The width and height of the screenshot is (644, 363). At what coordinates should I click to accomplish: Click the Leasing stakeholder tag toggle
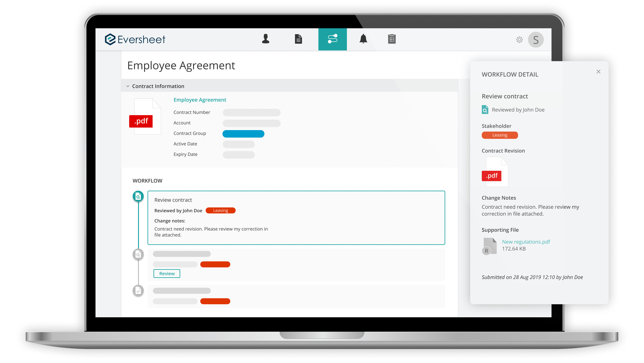click(499, 135)
